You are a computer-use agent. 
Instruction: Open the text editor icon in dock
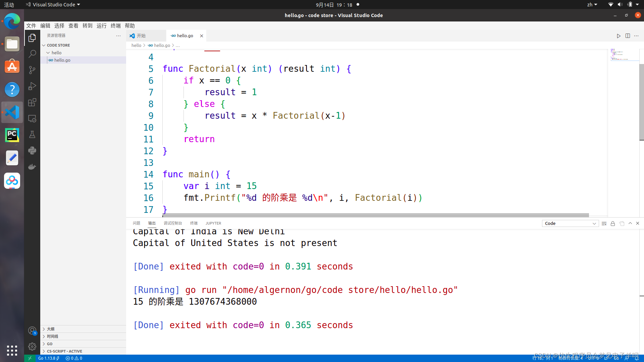tap(12, 158)
